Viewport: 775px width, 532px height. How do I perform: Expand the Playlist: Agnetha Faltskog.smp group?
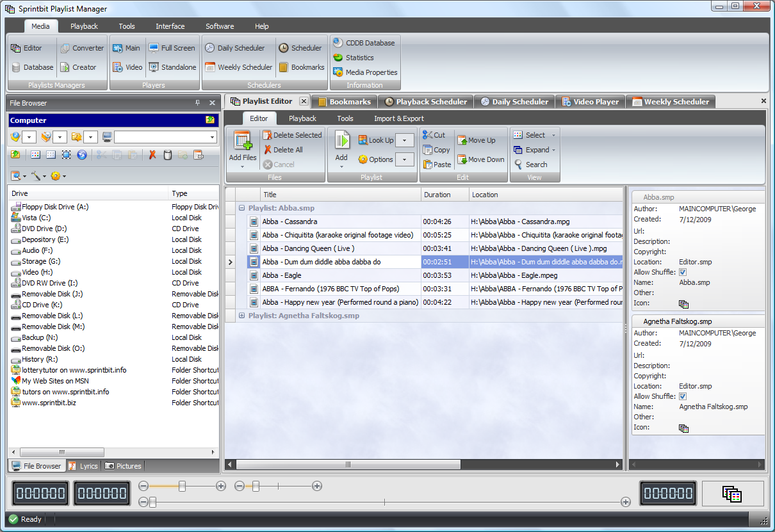[241, 316]
